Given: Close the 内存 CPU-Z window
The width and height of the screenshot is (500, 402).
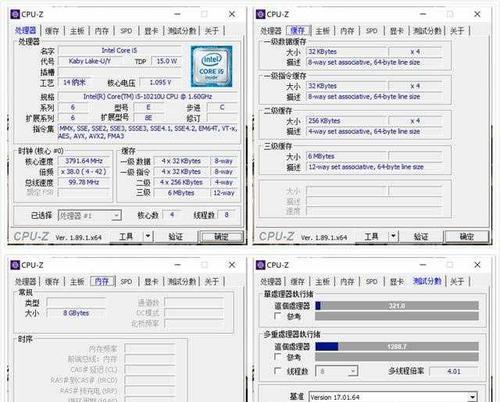Looking at the screenshot, I should (232, 265).
